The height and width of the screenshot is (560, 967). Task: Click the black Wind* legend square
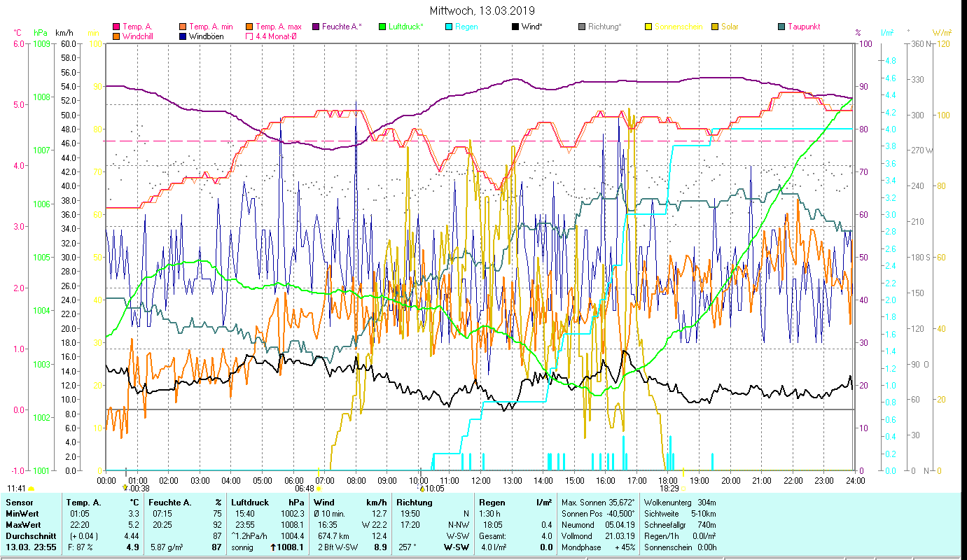pyautogui.click(x=515, y=27)
